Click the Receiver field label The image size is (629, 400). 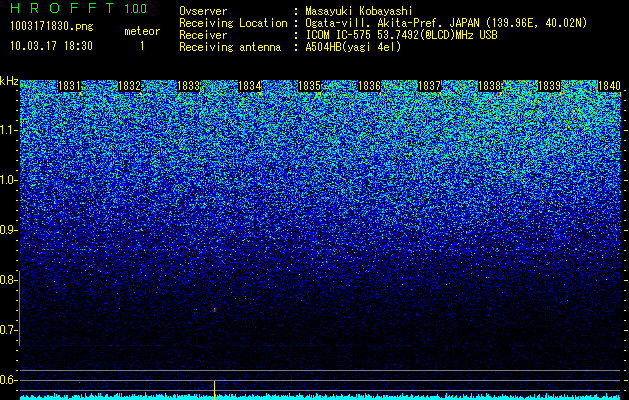click(x=203, y=35)
